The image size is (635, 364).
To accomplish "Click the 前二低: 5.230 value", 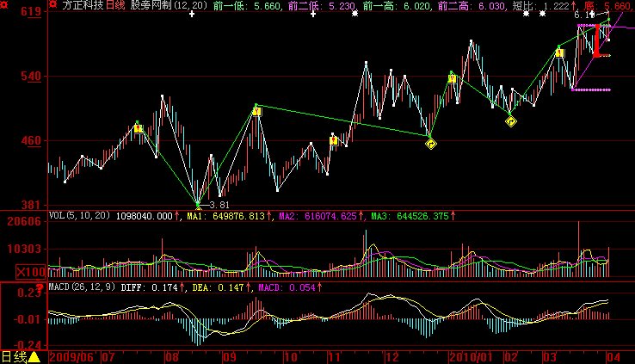I will coord(322,6).
